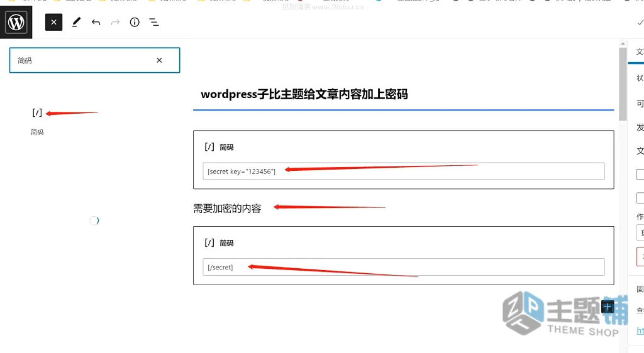
Task: Click the post title wordpress子比主题给文章内容加上密码
Action: click(304, 94)
